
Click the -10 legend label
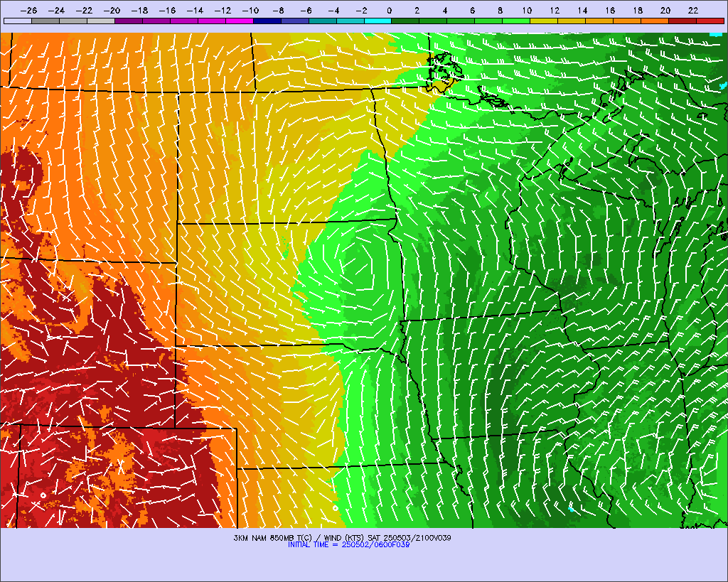pyautogui.click(x=250, y=10)
